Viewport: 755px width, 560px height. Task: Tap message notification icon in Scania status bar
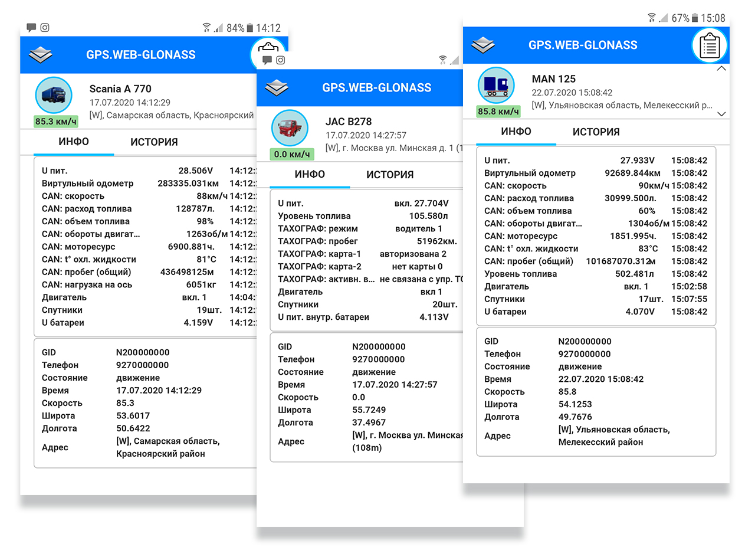tap(31, 27)
